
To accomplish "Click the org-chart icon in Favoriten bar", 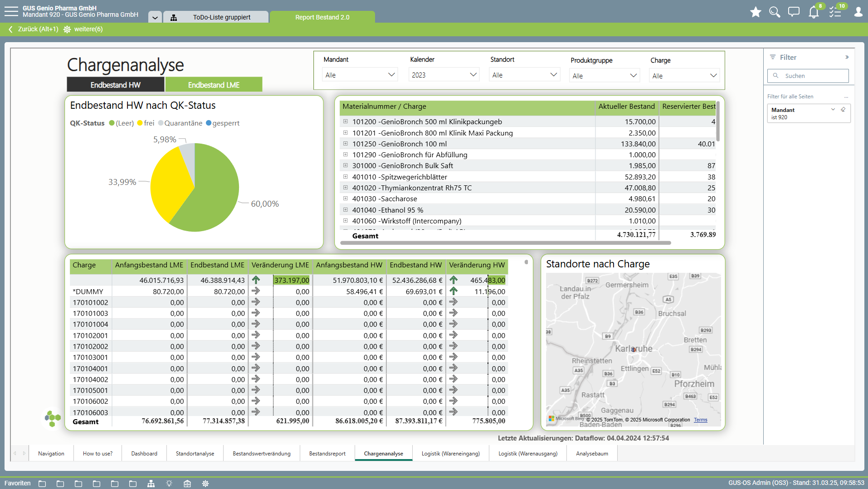I will (151, 484).
